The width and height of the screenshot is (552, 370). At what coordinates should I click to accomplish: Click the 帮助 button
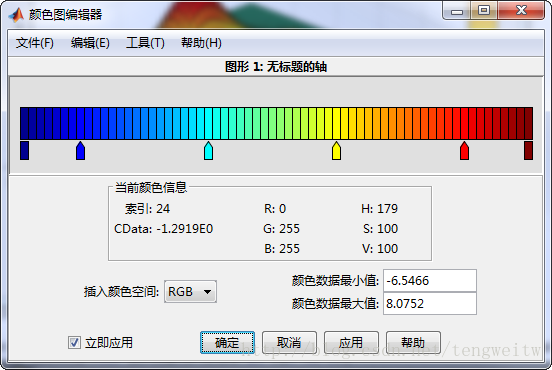(413, 342)
